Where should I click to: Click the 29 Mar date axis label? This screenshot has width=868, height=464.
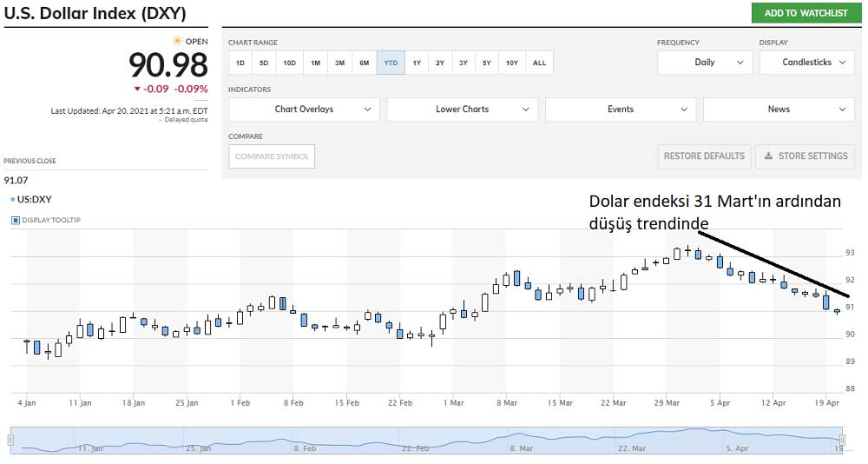pos(667,403)
